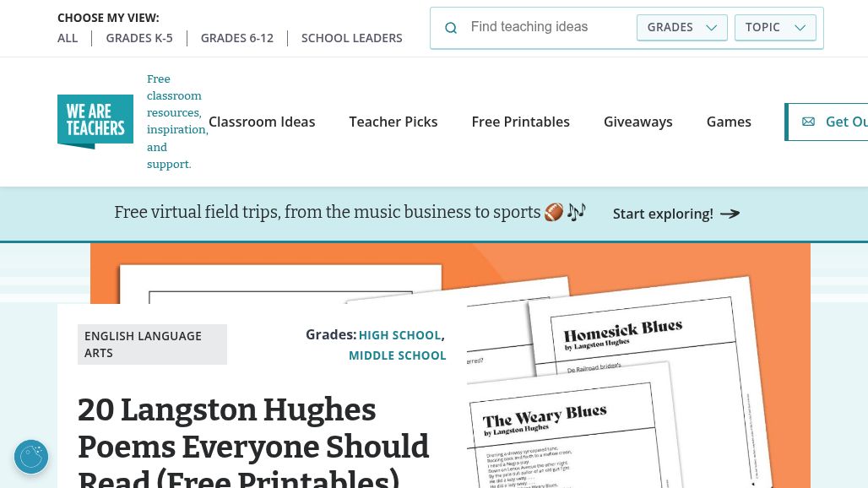Viewport: 868px width, 488px height.
Task: Select the All view filter
Action: coord(68,38)
